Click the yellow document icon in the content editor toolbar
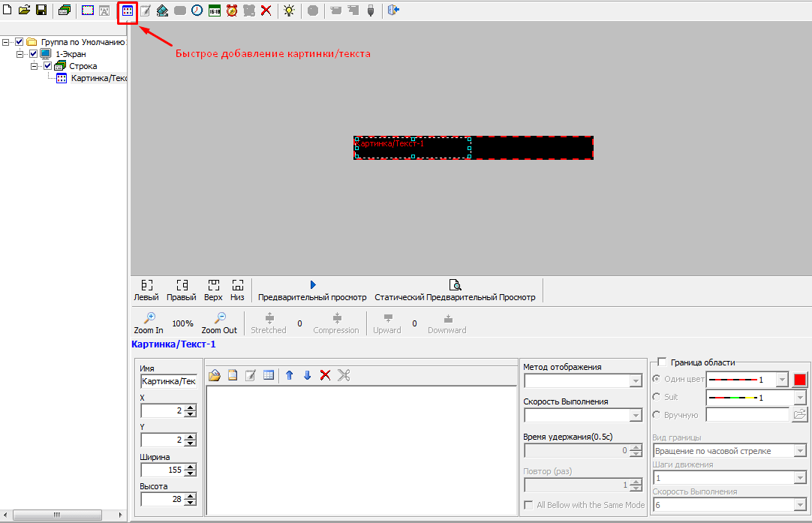 click(233, 375)
